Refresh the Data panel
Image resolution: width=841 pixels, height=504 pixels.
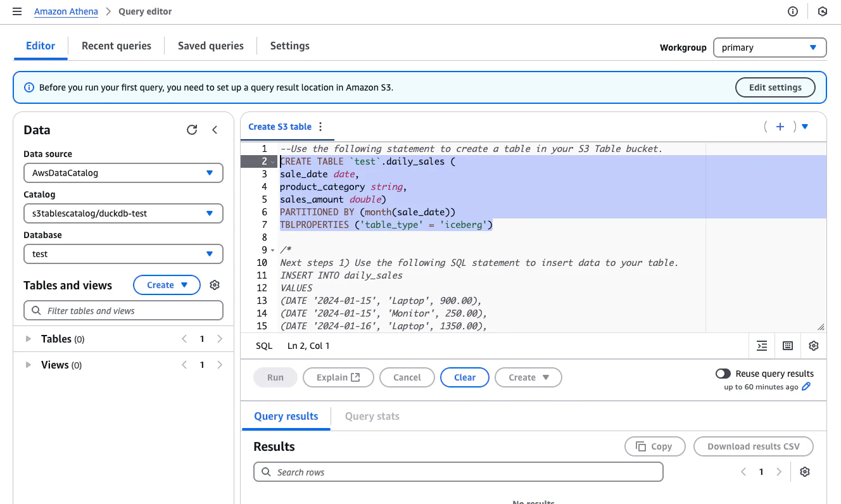[192, 130]
